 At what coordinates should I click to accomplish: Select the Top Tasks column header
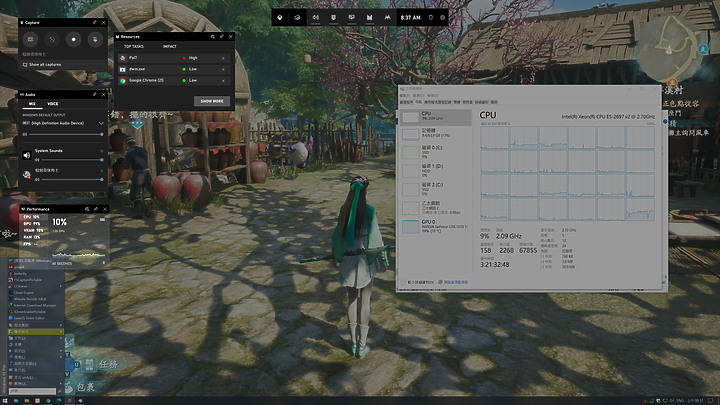click(x=134, y=46)
